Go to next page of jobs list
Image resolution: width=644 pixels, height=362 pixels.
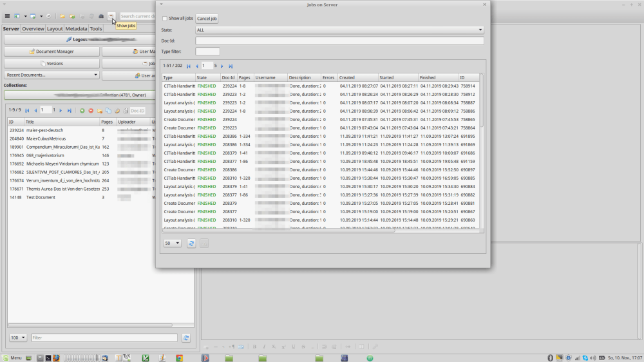pyautogui.click(x=222, y=66)
